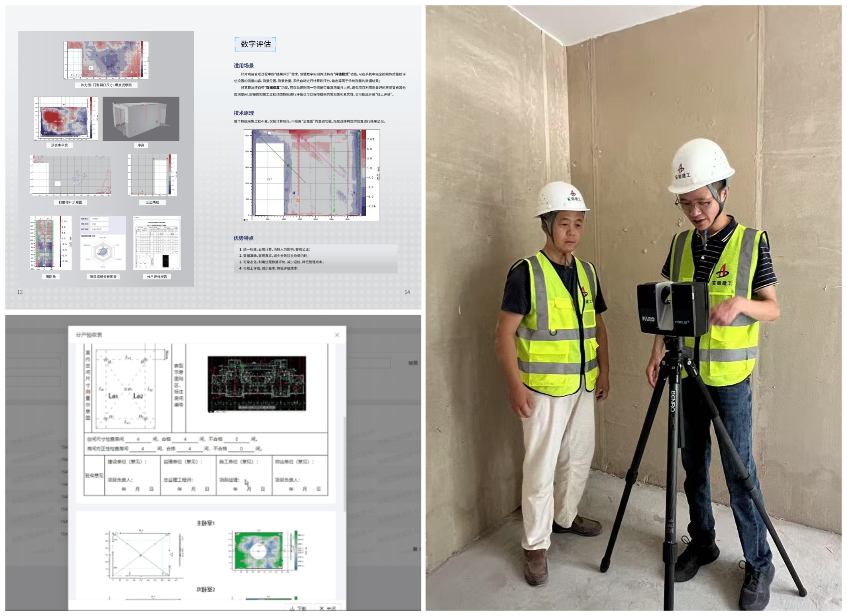Click the 主卧室1 diagonal measurement diagram

click(x=141, y=554)
